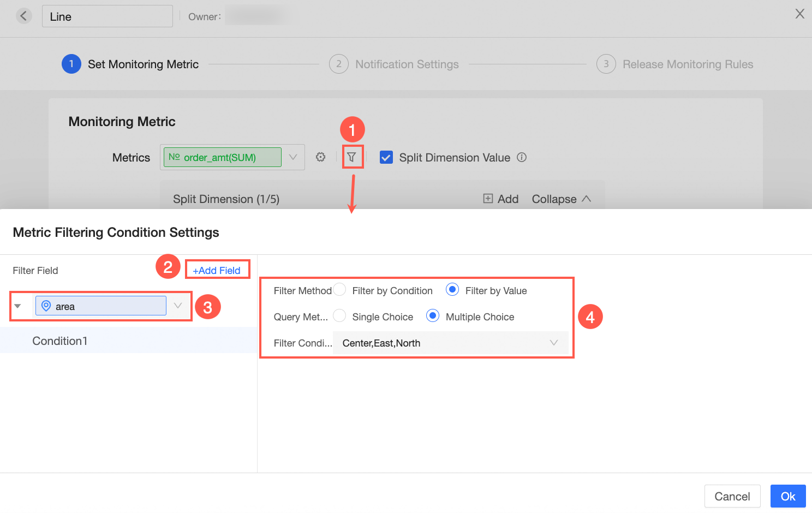The height and width of the screenshot is (513, 812).
Task: Open the area filter field dropdown arrow
Action: point(178,306)
